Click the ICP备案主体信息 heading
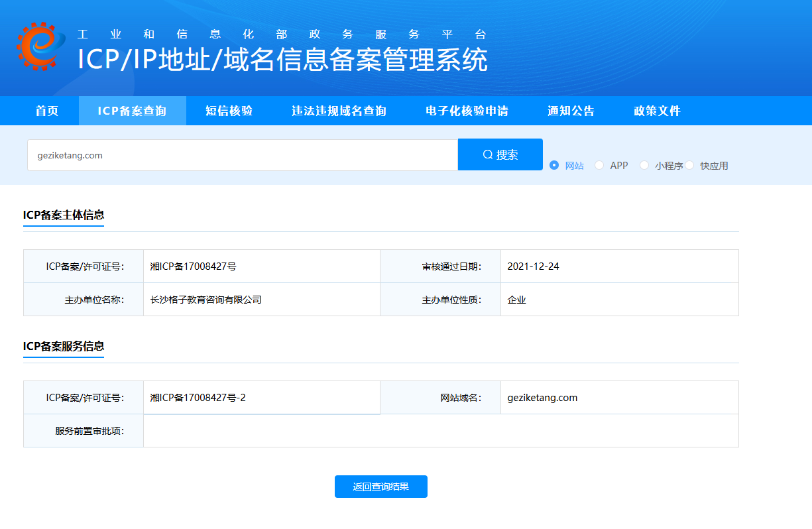The width and height of the screenshot is (812, 529). (64, 215)
